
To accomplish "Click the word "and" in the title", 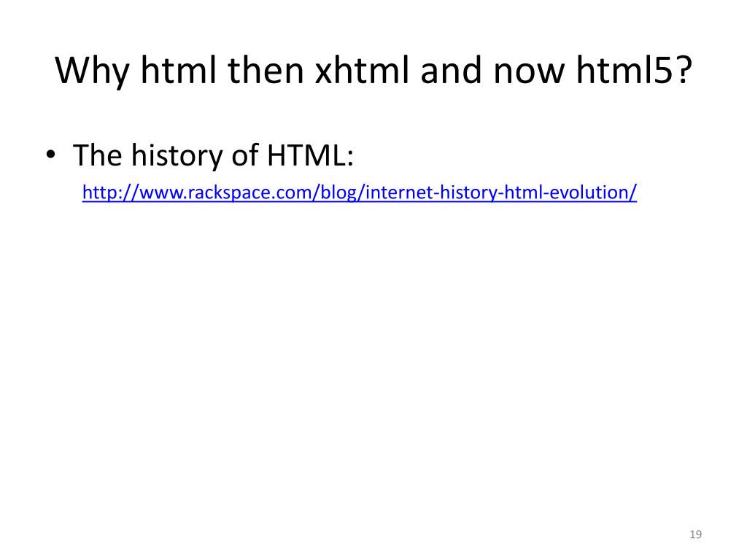I will [x=451, y=71].
